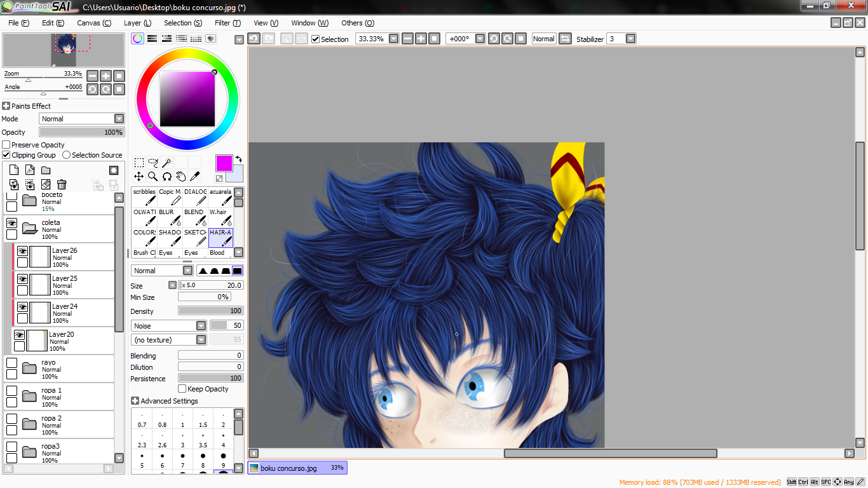The width and height of the screenshot is (868, 488).
Task: Select the rotate view tool
Action: [166, 177]
